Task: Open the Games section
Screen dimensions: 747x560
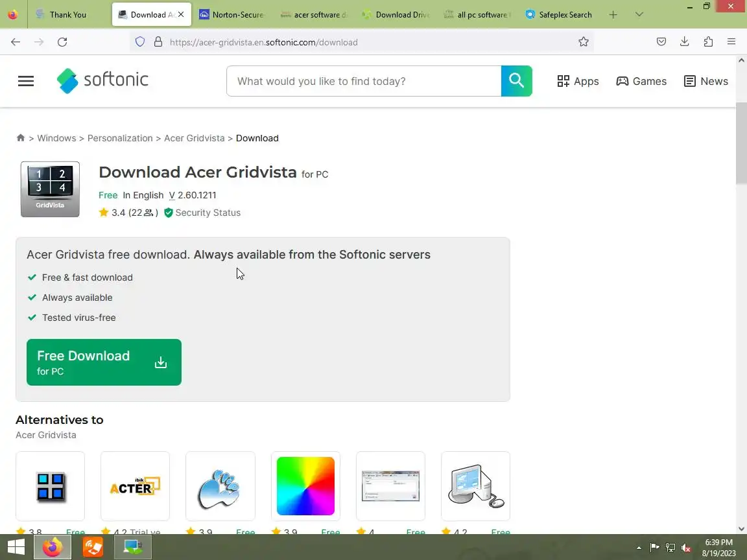Action: click(641, 82)
